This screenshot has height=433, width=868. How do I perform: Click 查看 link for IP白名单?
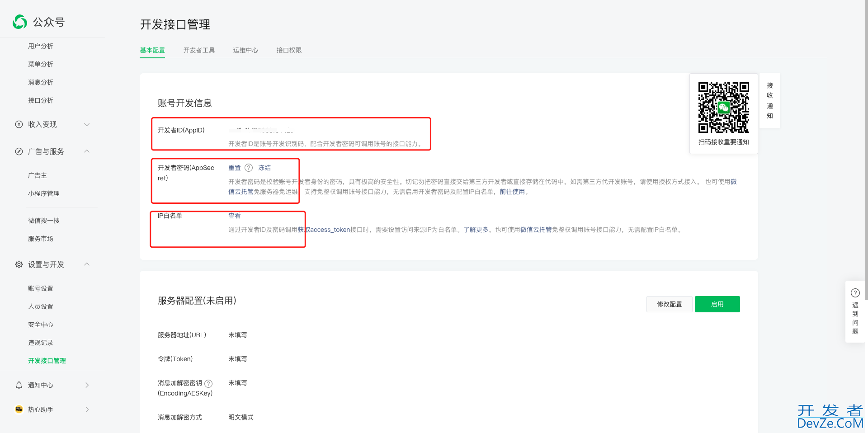click(235, 216)
